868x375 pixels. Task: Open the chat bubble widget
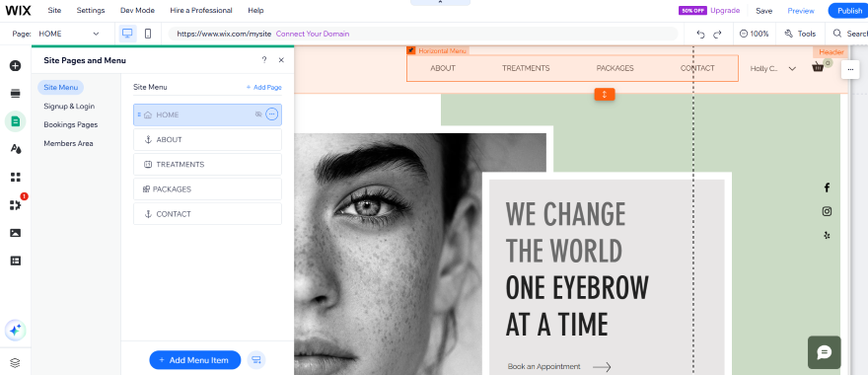point(824,352)
